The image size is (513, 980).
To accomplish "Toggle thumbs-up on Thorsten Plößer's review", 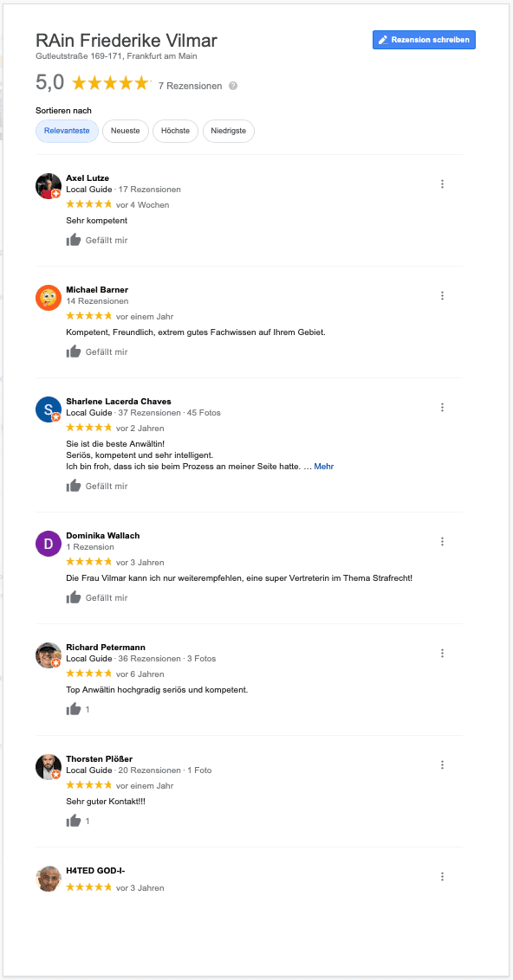I will pos(74,821).
